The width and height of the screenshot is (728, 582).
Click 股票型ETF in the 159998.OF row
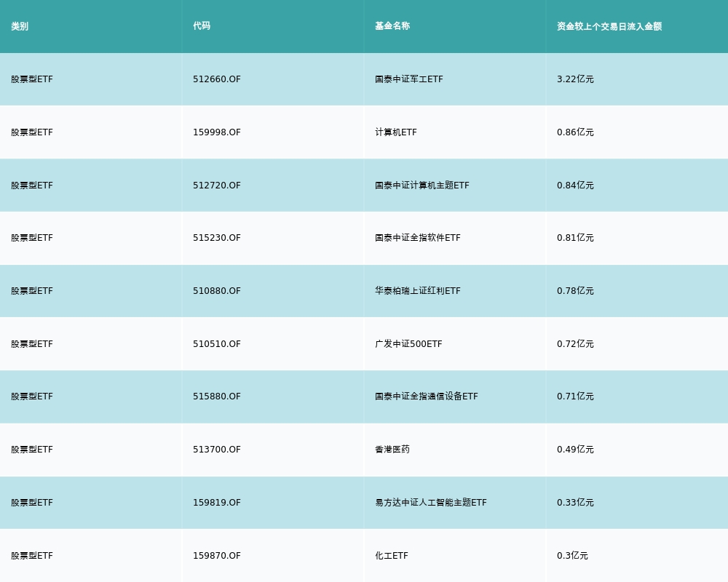point(32,132)
